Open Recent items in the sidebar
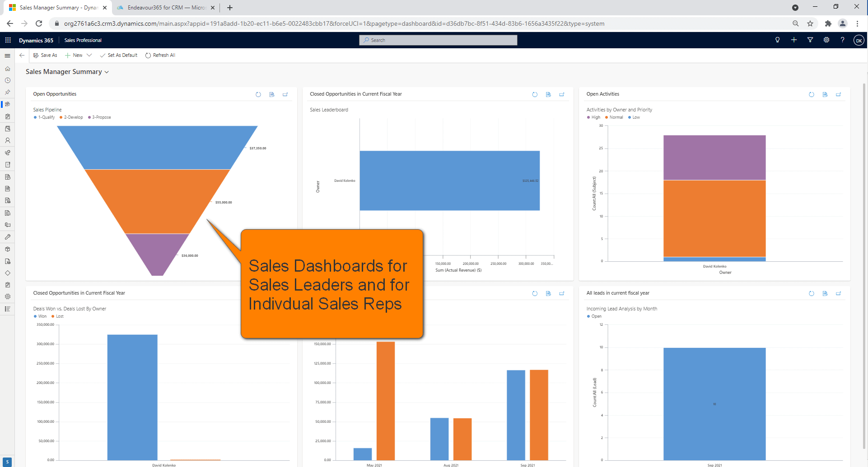Viewport: 868px width, 467px height. pyautogui.click(x=8, y=80)
